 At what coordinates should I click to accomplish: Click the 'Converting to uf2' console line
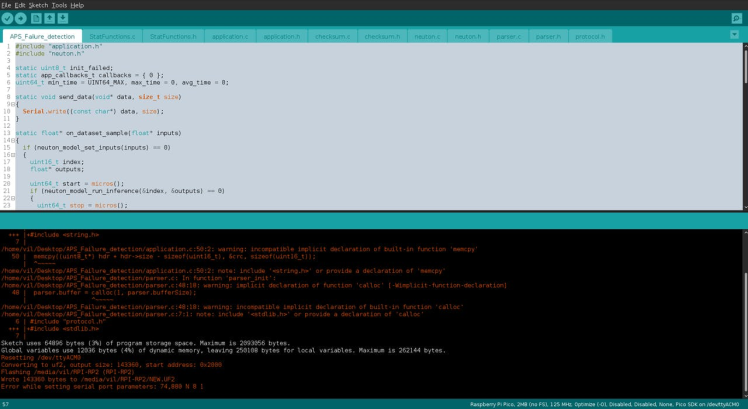tap(111, 365)
